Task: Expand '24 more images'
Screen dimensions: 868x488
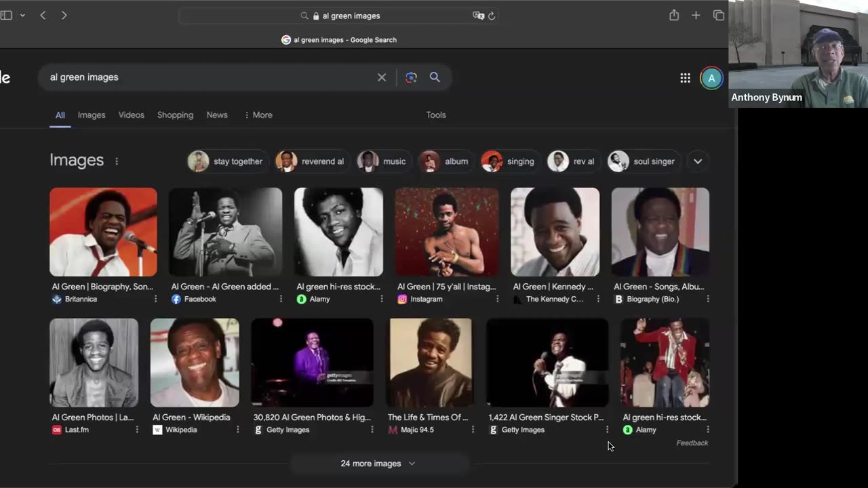Action: 378,464
